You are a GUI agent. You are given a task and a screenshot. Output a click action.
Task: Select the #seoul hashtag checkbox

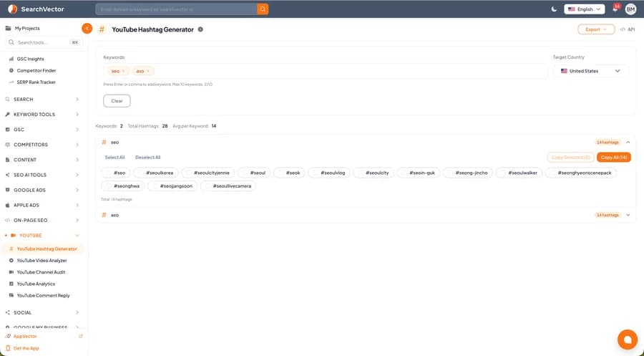[x=245, y=173]
